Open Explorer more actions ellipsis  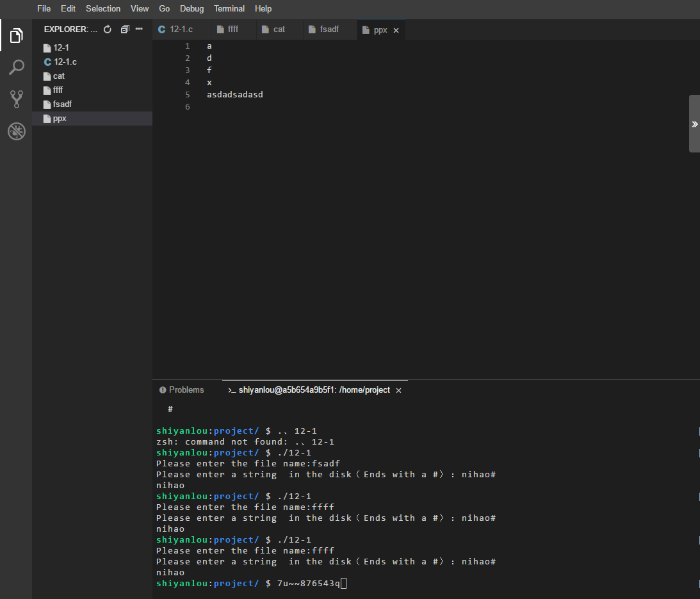(x=139, y=29)
